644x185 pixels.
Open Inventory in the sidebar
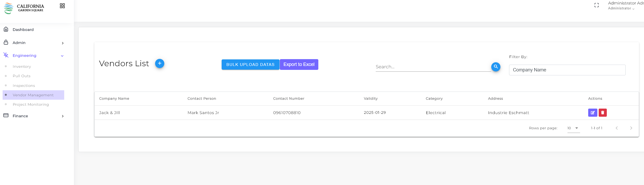click(22, 66)
